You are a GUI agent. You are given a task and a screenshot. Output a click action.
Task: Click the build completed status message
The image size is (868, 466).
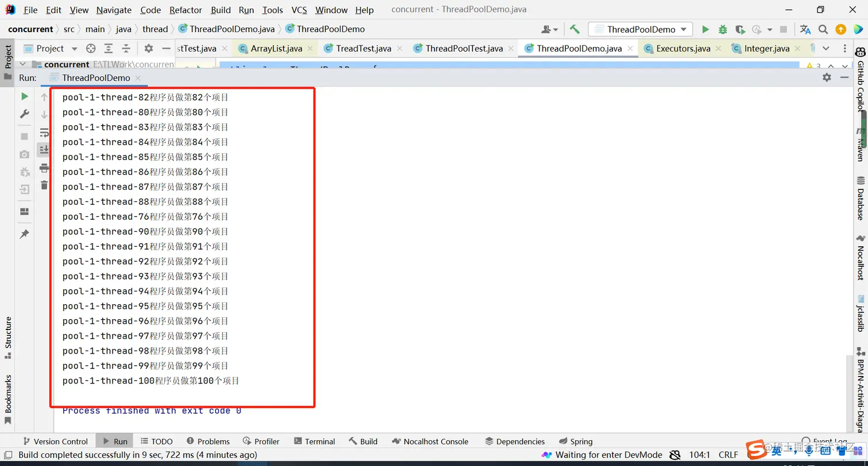click(138, 455)
